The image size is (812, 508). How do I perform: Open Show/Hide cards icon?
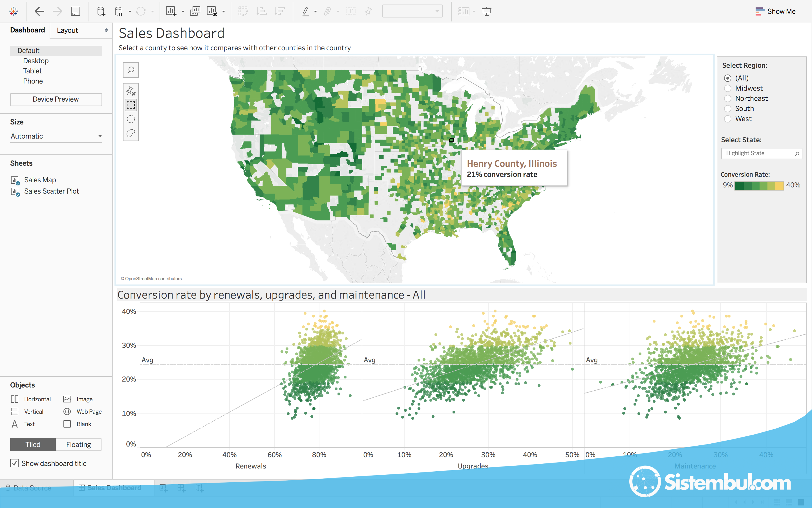click(464, 11)
